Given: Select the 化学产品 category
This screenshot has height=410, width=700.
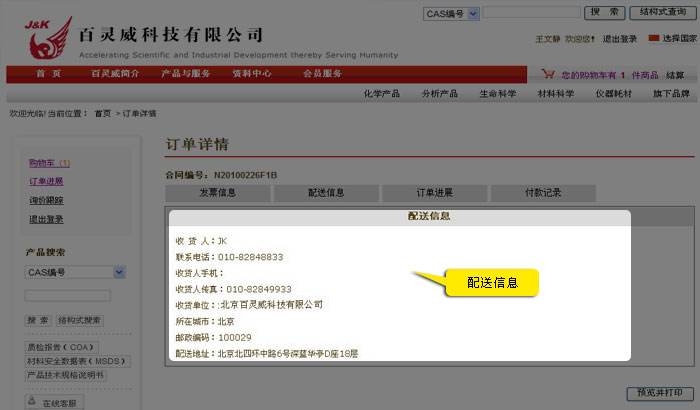Looking at the screenshot, I should 380,94.
